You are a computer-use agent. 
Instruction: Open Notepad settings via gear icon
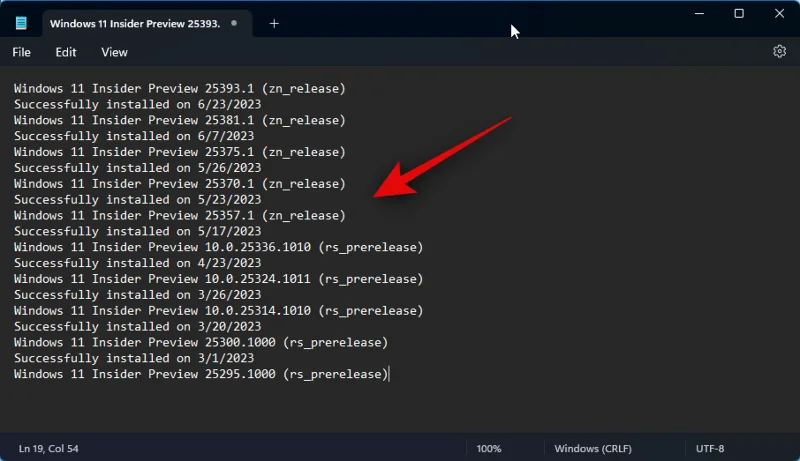[x=779, y=52]
